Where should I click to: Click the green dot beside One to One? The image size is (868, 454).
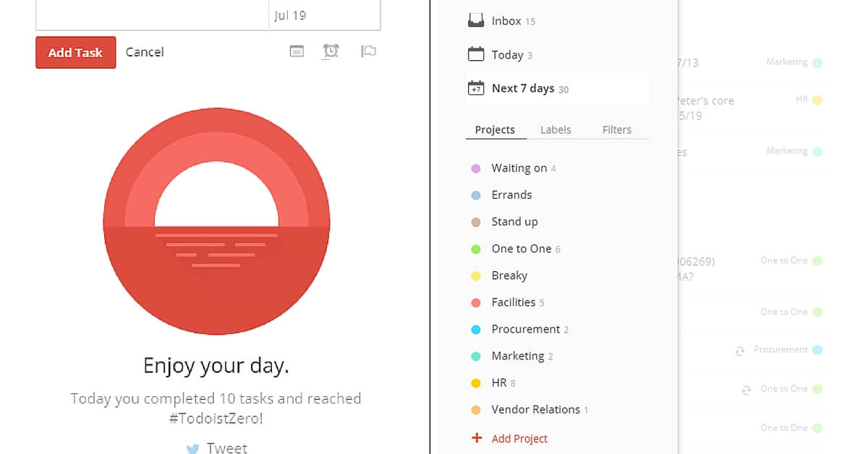476,249
